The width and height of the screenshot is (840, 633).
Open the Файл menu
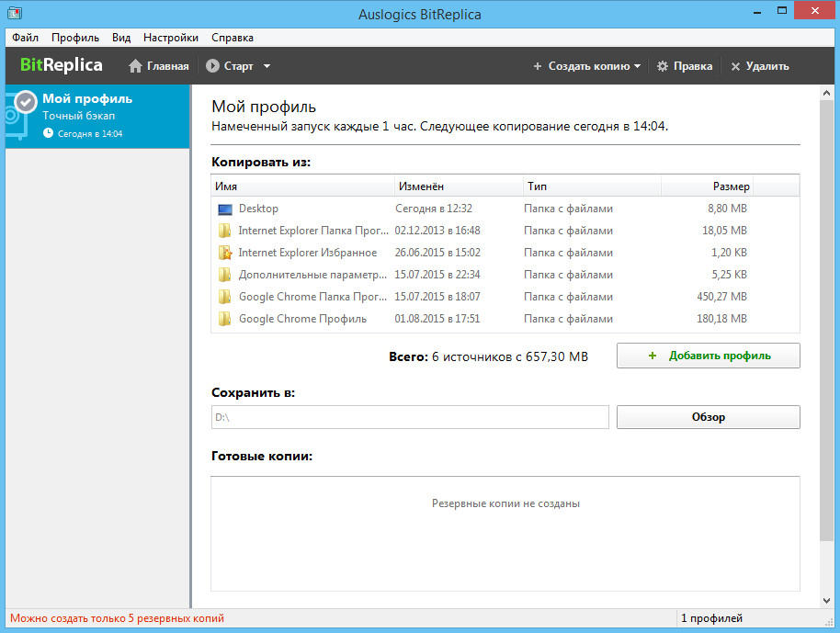(x=25, y=38)
